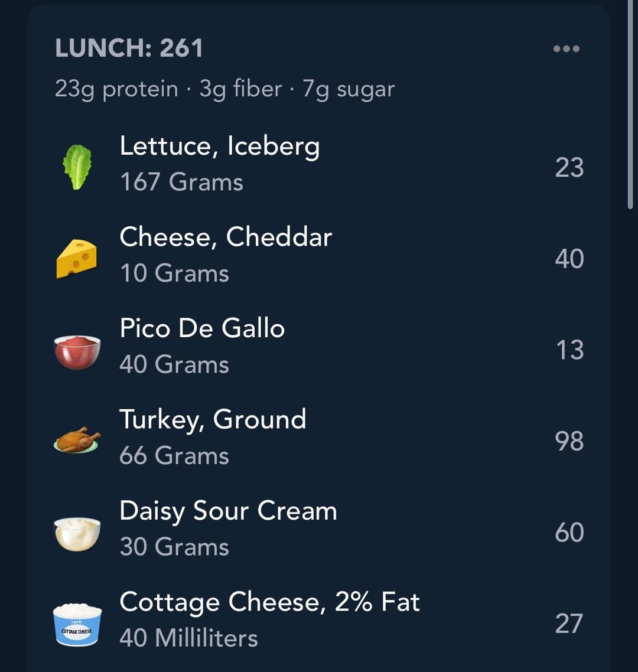The width and height of the screenshot is (638, 672).
Task: Tap the LUNCH: 261 header
Action: [x=129, y=48]
